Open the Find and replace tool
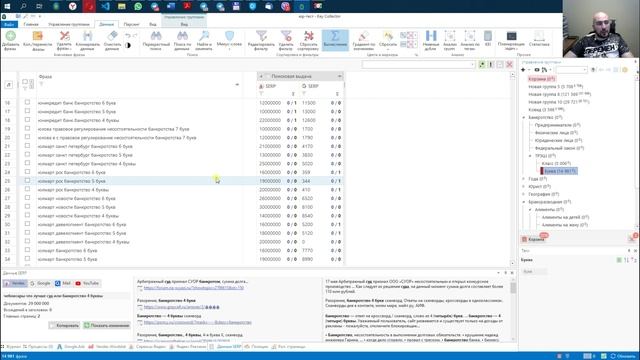The image size is (640, 360). [x=204, y=36]
